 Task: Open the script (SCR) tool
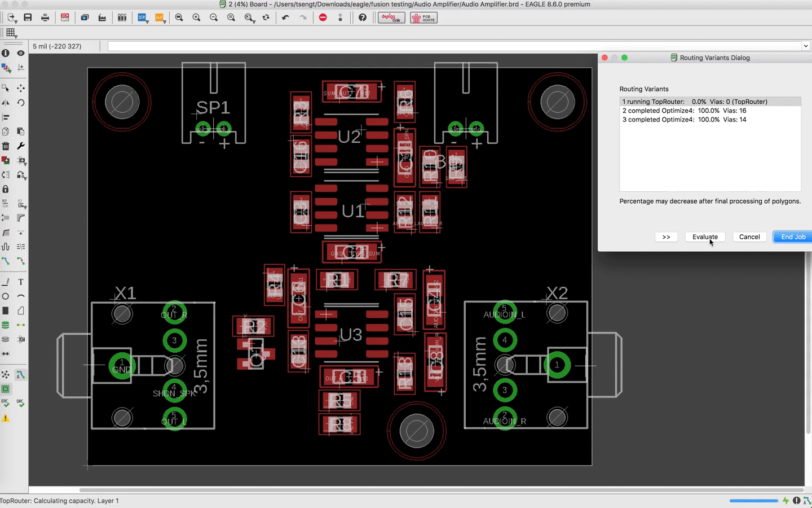pos(142,17)
